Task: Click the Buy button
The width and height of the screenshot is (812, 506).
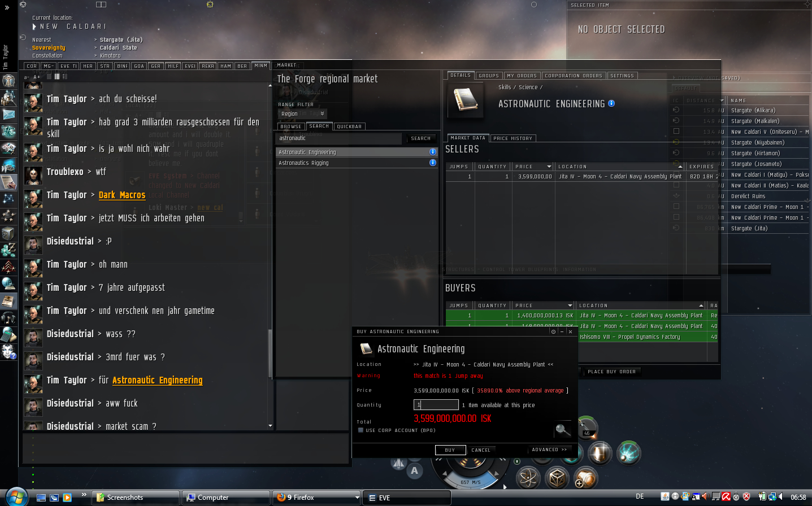Action: tap(450, 450)
